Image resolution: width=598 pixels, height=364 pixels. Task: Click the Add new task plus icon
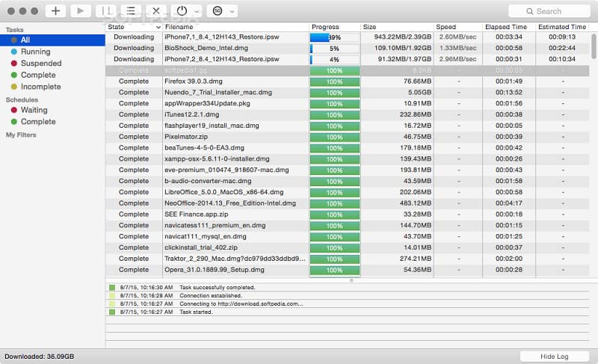[x=55, y=11]
